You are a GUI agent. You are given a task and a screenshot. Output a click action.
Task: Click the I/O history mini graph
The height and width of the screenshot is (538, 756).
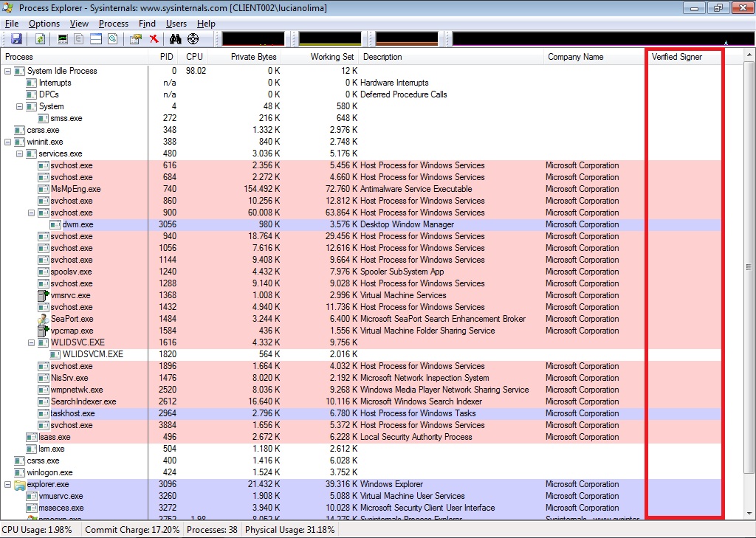pos(407,38)
